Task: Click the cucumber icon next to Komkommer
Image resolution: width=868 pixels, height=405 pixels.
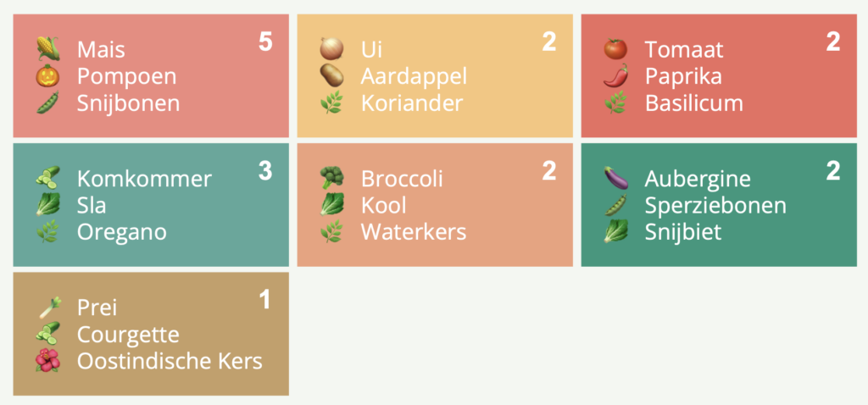Action: (x=47, y=178)
